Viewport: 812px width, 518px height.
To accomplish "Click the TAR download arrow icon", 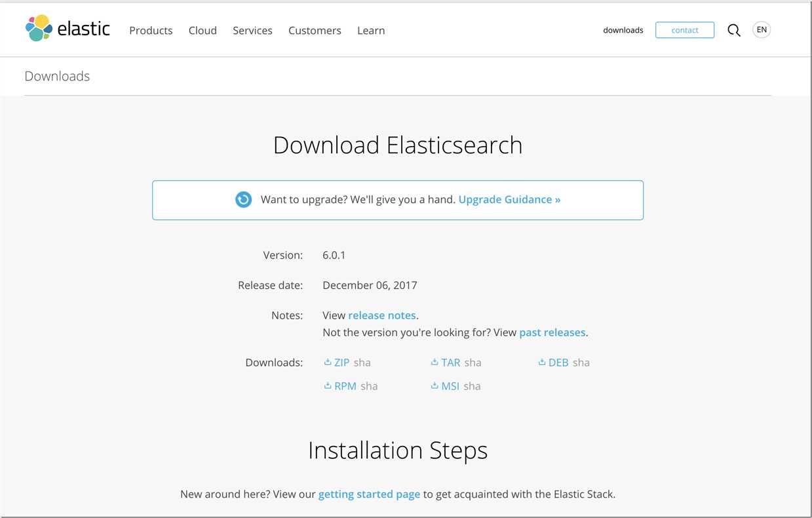I will 435,362.
